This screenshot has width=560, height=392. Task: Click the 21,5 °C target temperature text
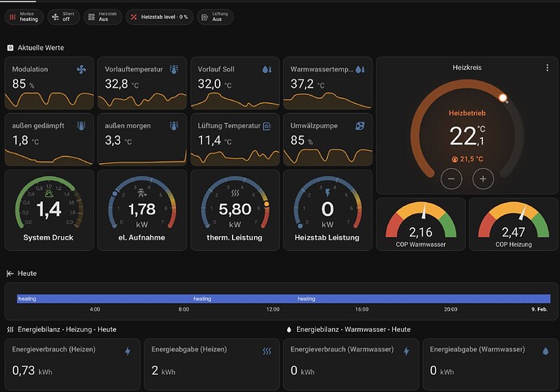click(467, 159)
